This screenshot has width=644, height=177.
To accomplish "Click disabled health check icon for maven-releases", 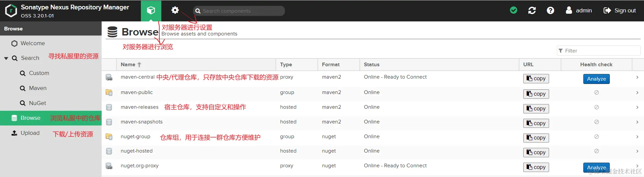I will coord(596,107).
